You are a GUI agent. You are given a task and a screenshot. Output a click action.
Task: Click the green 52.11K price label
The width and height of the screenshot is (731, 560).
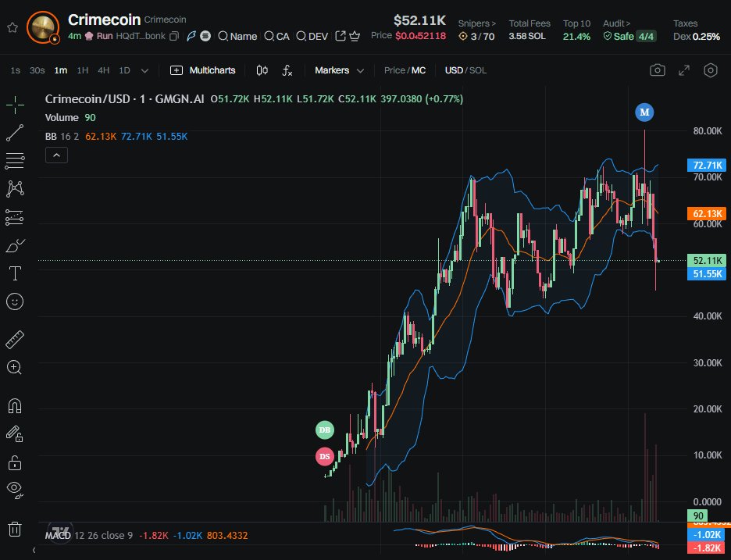(707, 261)
